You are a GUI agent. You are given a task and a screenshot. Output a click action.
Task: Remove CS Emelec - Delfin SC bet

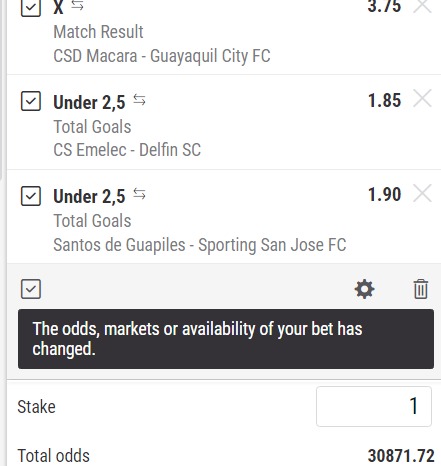(422, 99)
